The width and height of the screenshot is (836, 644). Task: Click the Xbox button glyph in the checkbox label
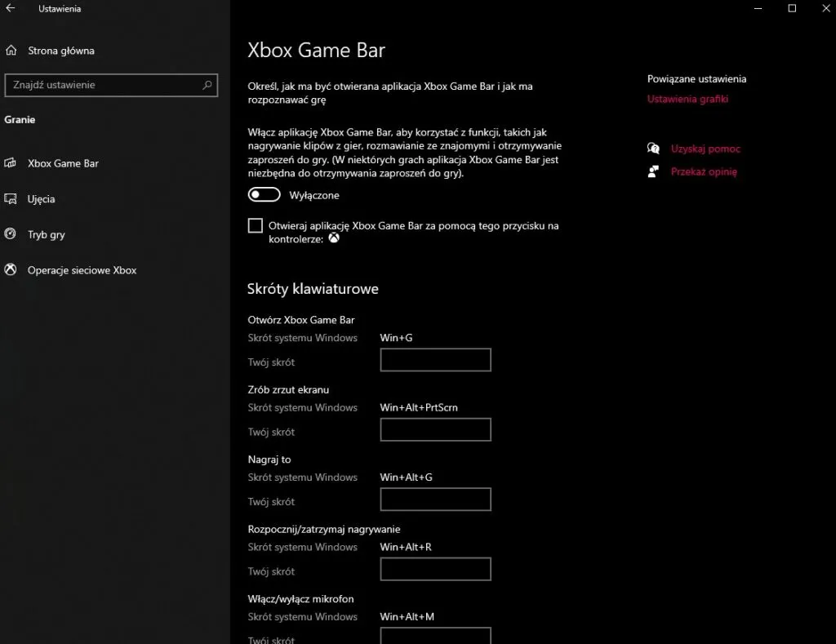pos(334,238)
